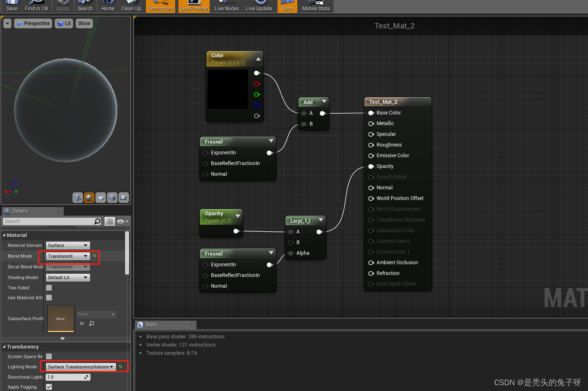Click the Save toolbar icon
The image size is (588, 391).
click(12, 6)
